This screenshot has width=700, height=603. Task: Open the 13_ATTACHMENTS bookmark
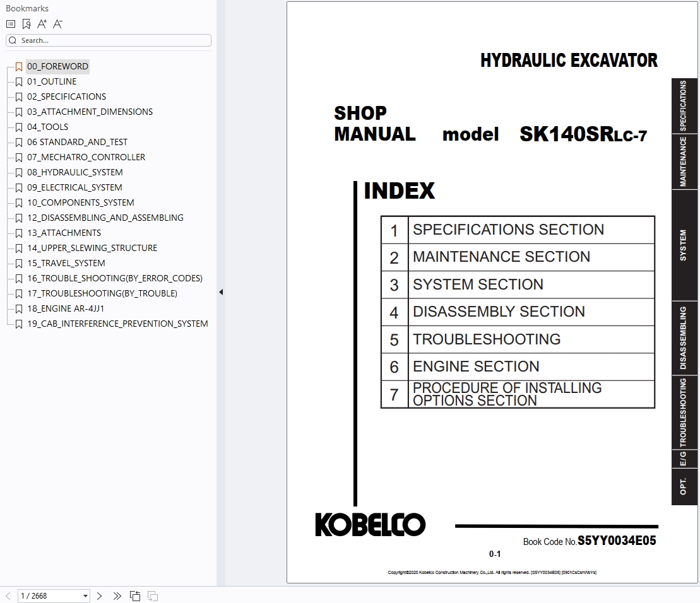pos(64,233)
